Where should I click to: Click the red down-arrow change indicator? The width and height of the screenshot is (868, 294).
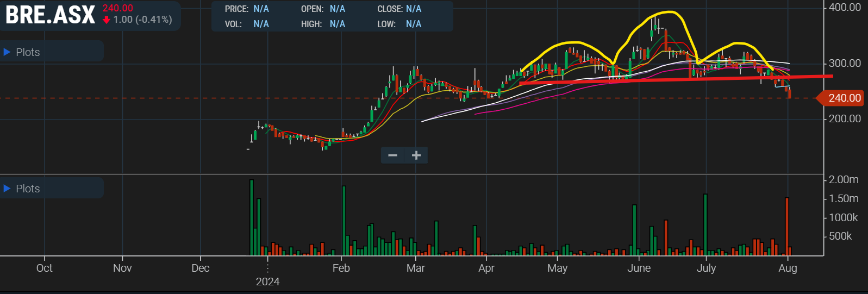coord(107,20)
